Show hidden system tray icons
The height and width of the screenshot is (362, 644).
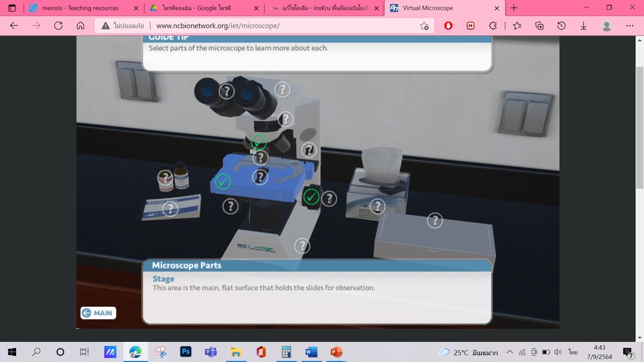[510, 352]
